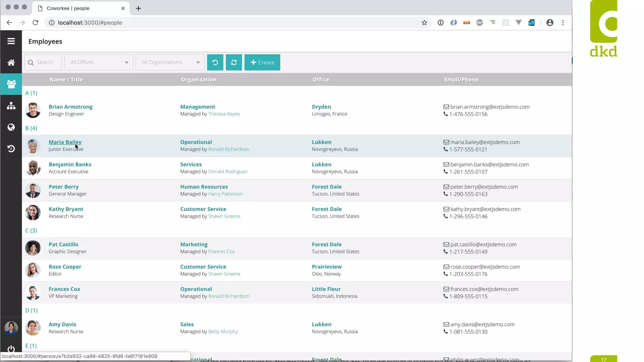The image size is (644, 362).
Task: Click the reset filters undo button
Action: 215,62
